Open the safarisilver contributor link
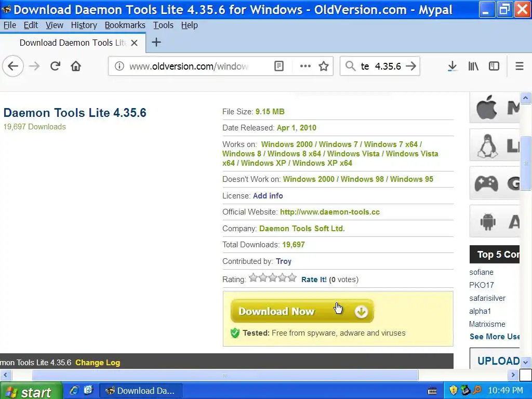This screenshot has width=532, height=399. coord(487,298)
